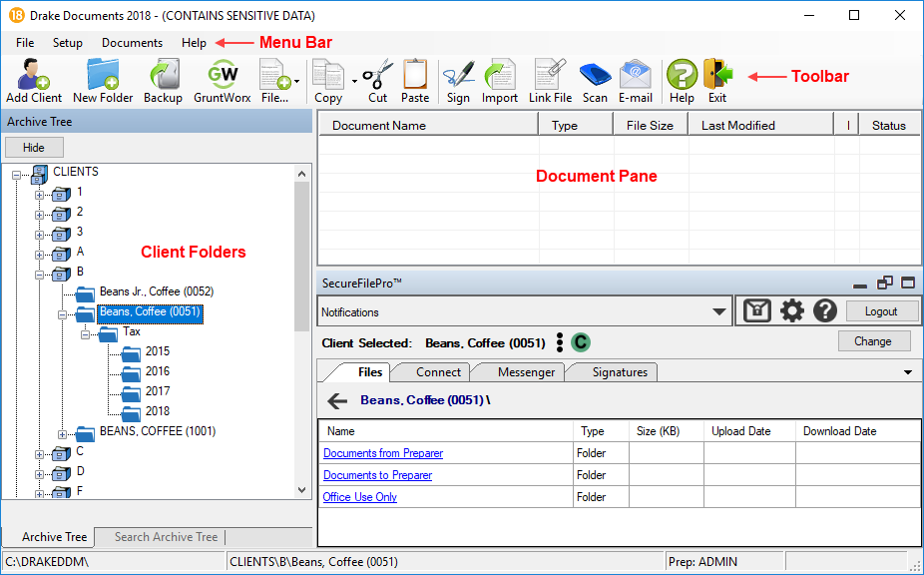Collapse the Tax folder node

point(85,335)
